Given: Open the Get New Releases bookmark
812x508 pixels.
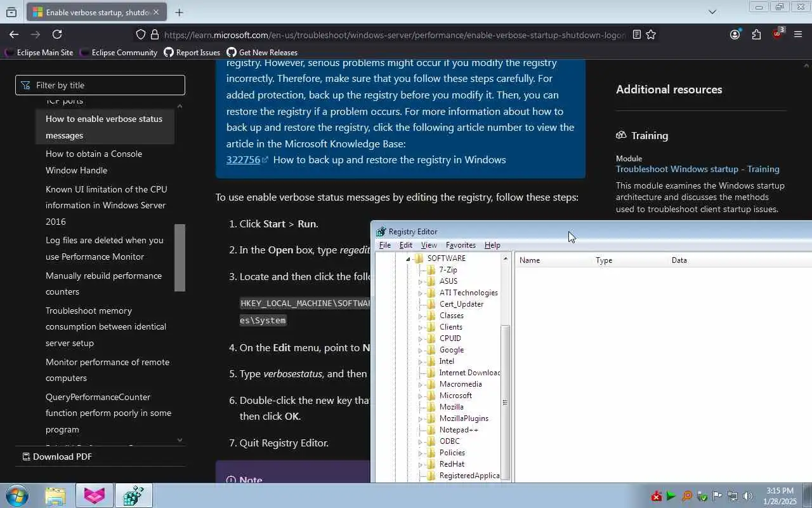Looking at the screenshot, I should point(262,53).
